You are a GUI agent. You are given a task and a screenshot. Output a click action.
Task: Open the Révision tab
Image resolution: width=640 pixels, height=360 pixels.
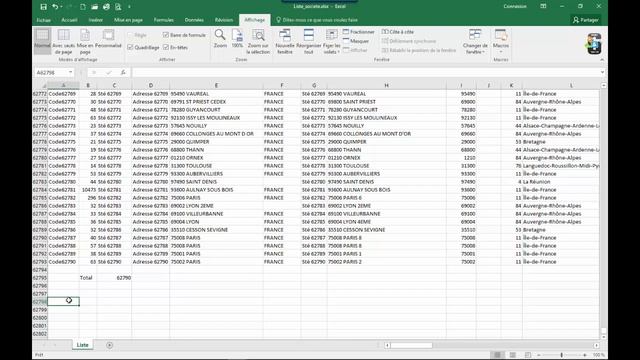point(224,20)
